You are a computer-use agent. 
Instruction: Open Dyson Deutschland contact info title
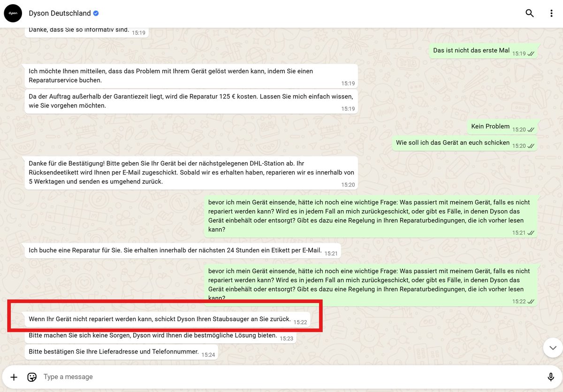click(60, 13)
